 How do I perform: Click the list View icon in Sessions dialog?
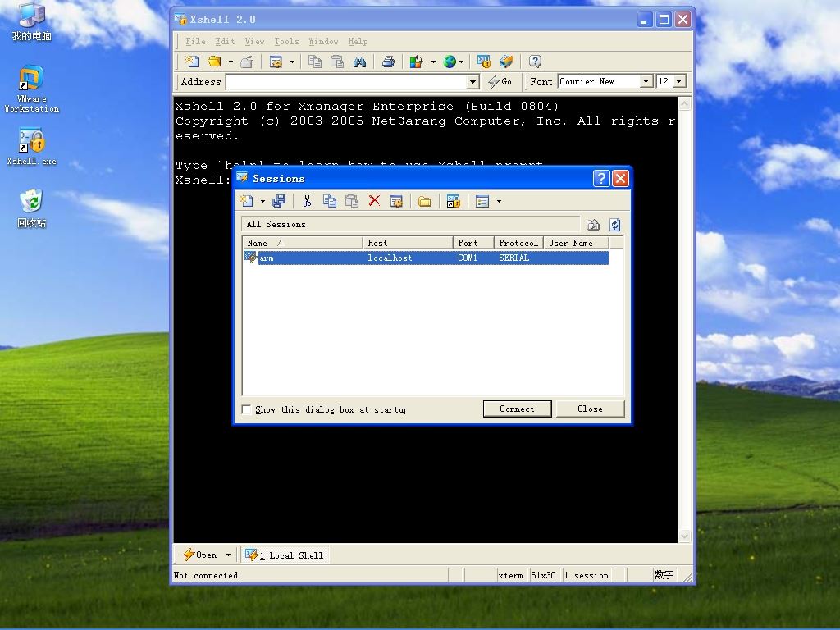[482, 202]
